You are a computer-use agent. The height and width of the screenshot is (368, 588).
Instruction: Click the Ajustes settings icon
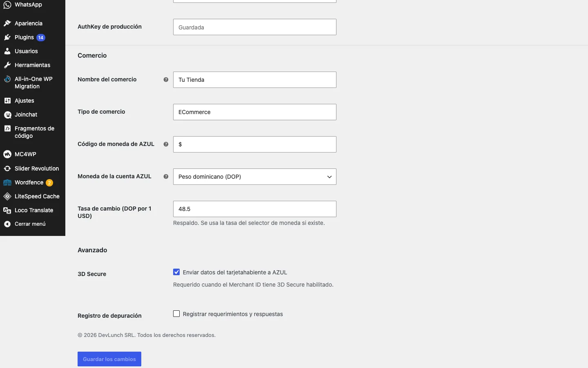pos(7,101)
